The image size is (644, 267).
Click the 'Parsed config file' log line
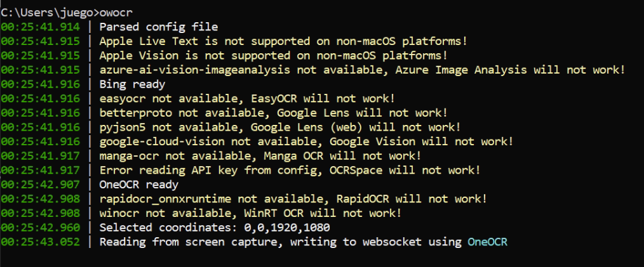pyautogui.click(x=159, y=27)
